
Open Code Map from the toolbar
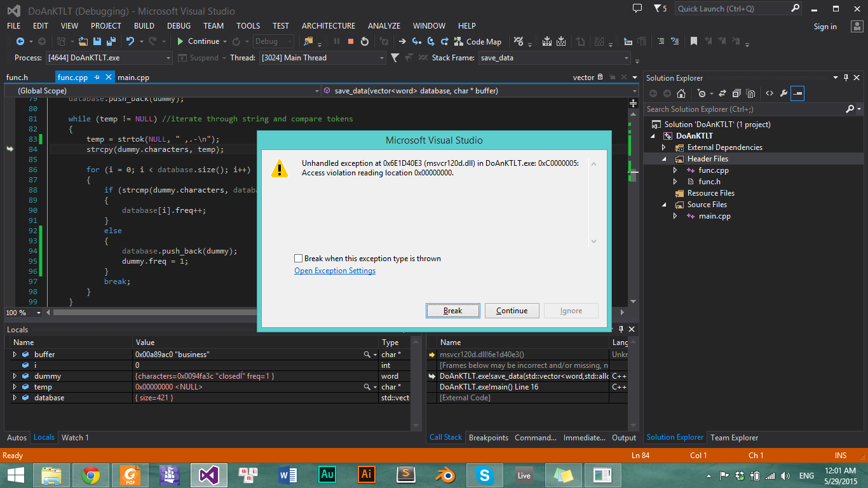(477, 41)
